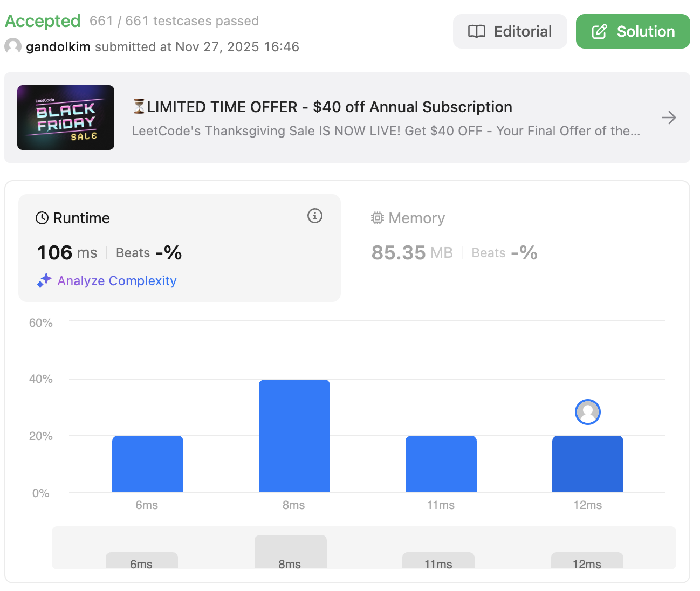Open the gandolkim username link
The width and height of the screenshot is (700, 591).
click(58, 47)
